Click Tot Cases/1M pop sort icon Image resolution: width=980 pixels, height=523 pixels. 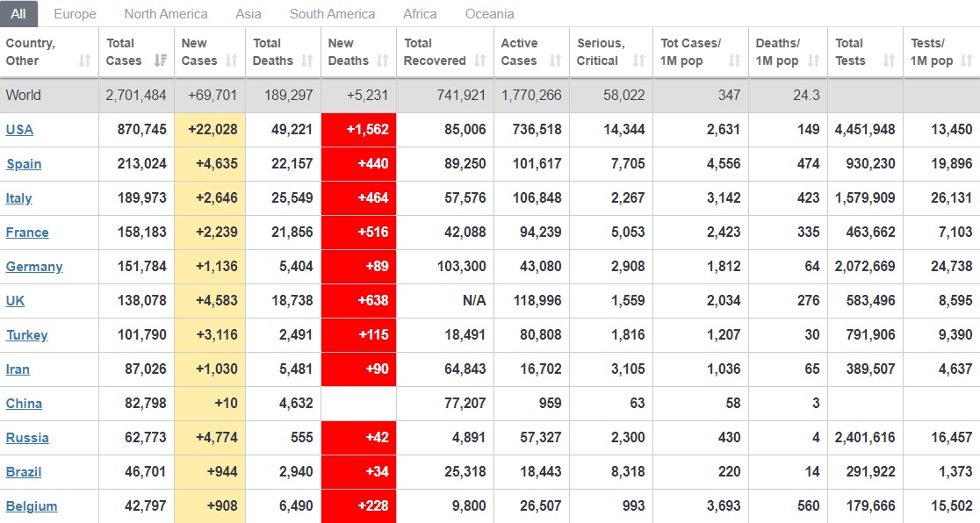pyautogui.click(x=734, y=61)
